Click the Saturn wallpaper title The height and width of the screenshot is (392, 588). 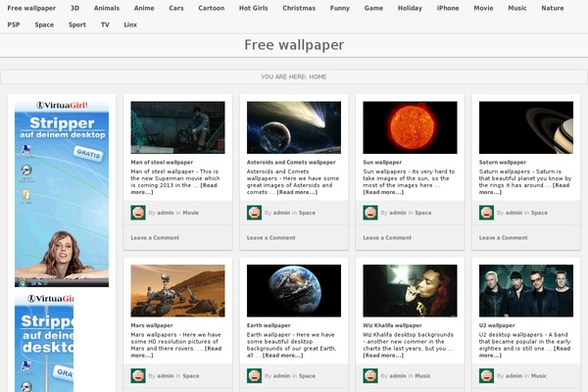pos(503,163)
